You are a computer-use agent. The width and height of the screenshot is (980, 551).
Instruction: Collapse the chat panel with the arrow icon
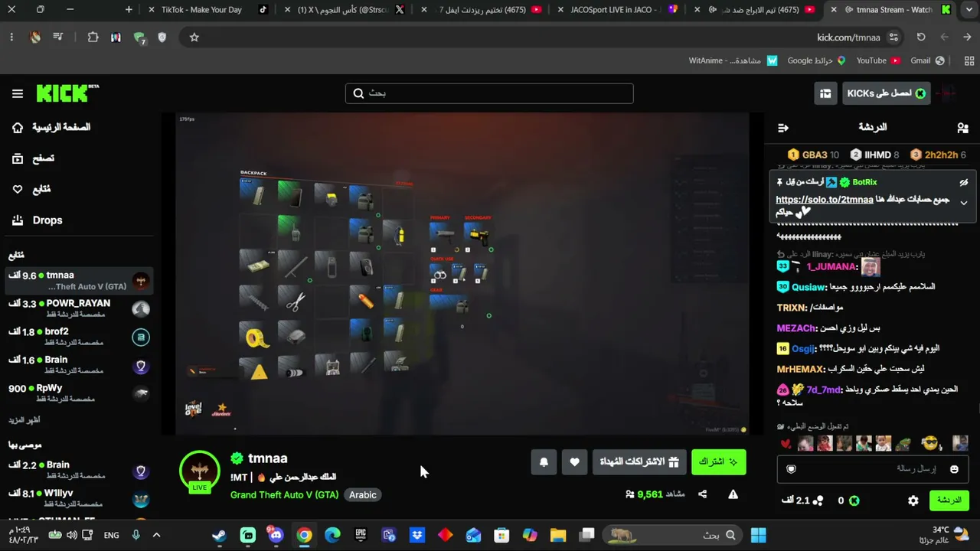(782, 128)
